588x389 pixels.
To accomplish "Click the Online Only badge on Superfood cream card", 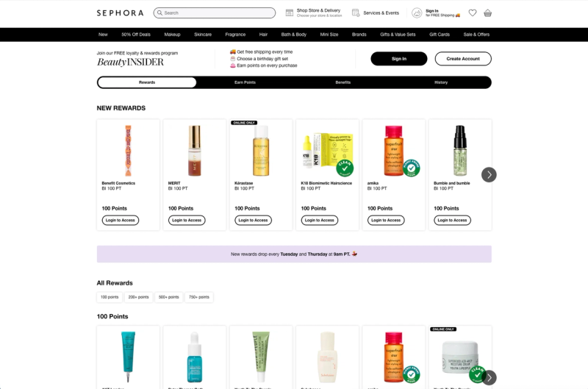I will pos(443,329).
